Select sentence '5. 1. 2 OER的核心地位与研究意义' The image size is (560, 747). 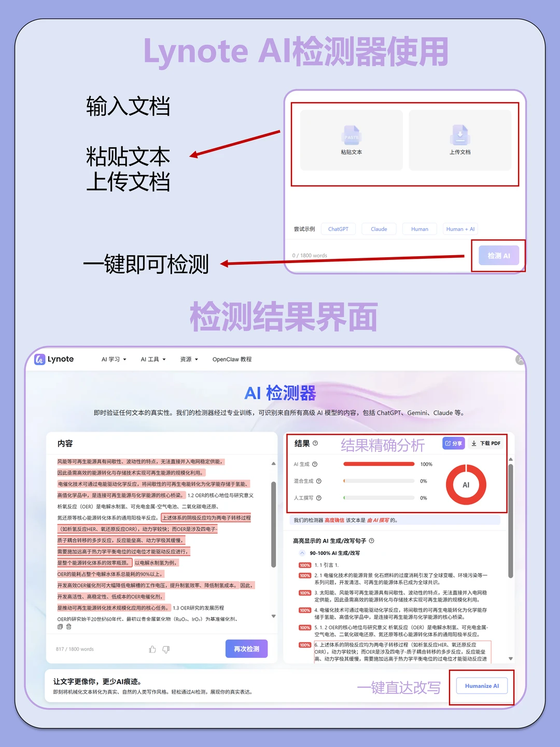pos(400,631)
